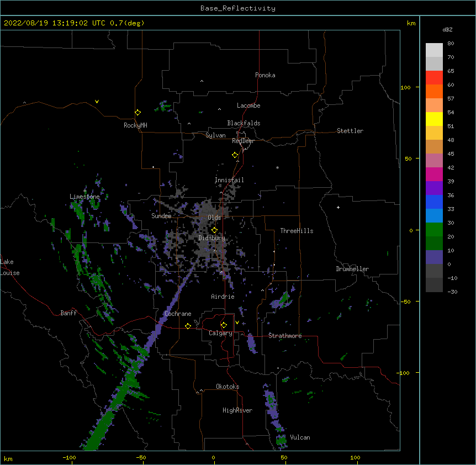
Task: Pick the red 60-65 dBZ legend swatch
Action: click(434, 77)
